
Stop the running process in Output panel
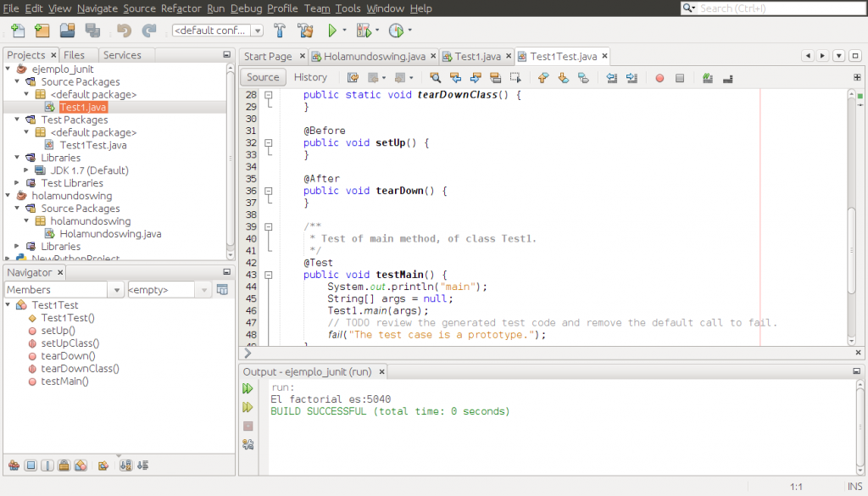[248, 426]
